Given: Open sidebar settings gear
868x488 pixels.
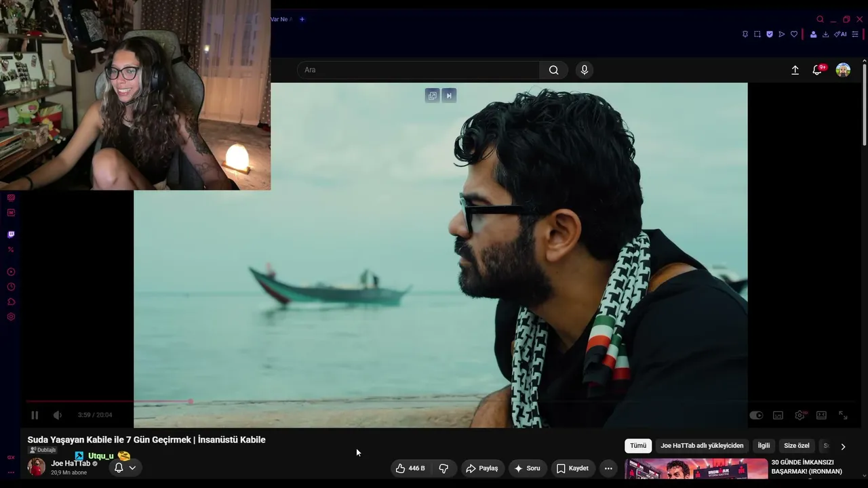Looking at the screenshot, I should (x=11, y=317).
